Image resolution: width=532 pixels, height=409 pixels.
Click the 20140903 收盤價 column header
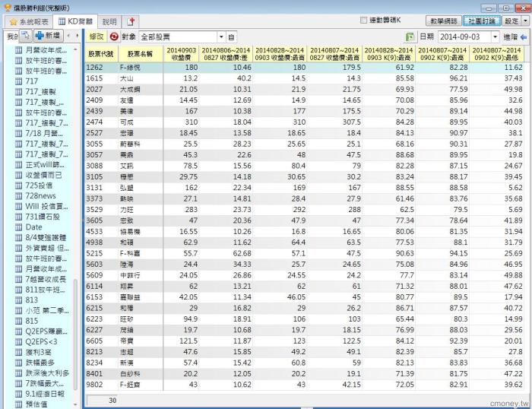[181, 54]
